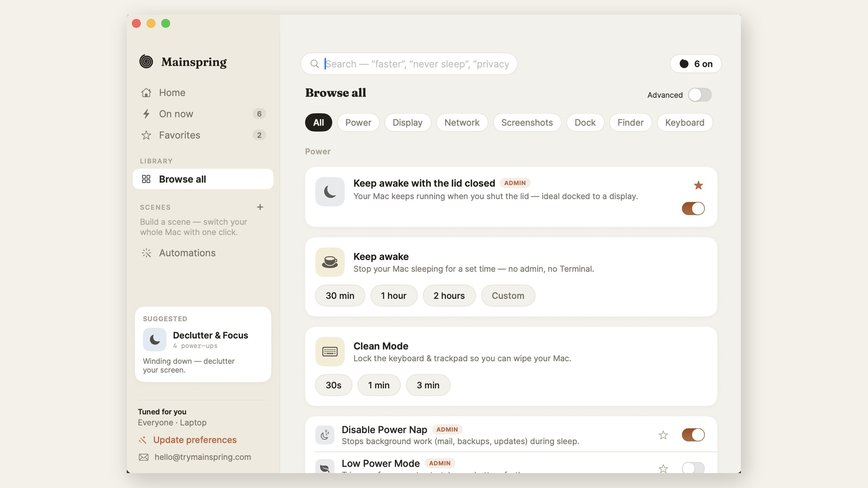Start Clean Mode for 3 min

(428, 385)
